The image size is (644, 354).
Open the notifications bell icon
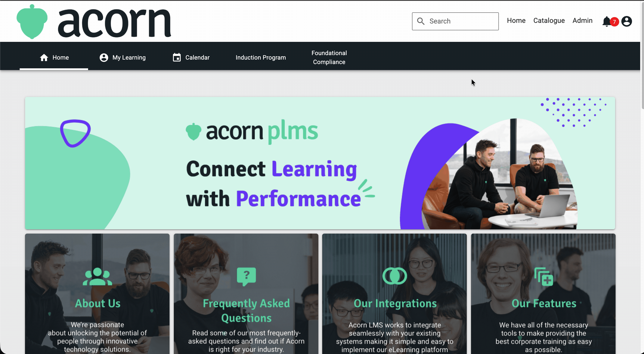pos(607,22)
